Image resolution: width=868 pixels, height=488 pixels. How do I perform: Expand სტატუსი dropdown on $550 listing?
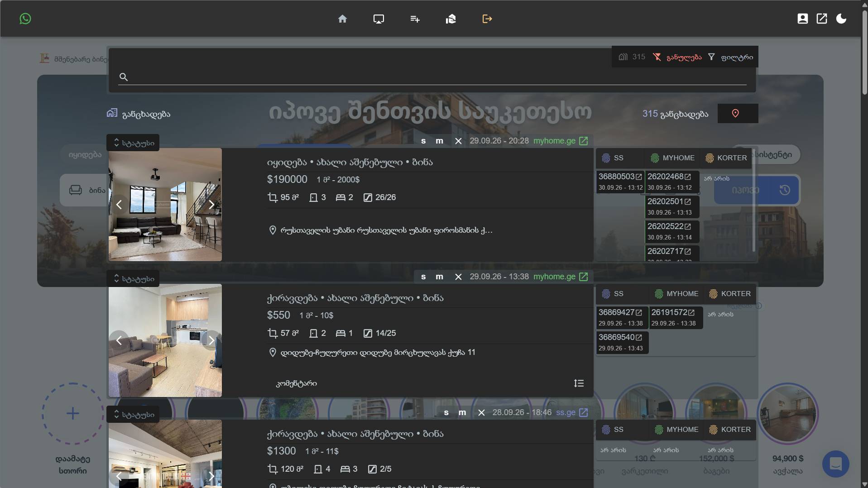(x=133, y=278)
